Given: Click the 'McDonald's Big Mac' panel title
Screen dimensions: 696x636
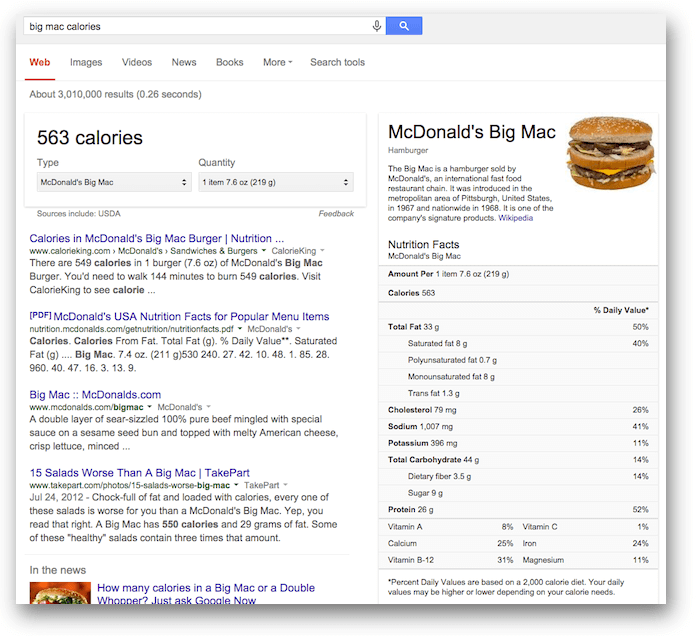Looking at the screenshot, I should 471,132.
